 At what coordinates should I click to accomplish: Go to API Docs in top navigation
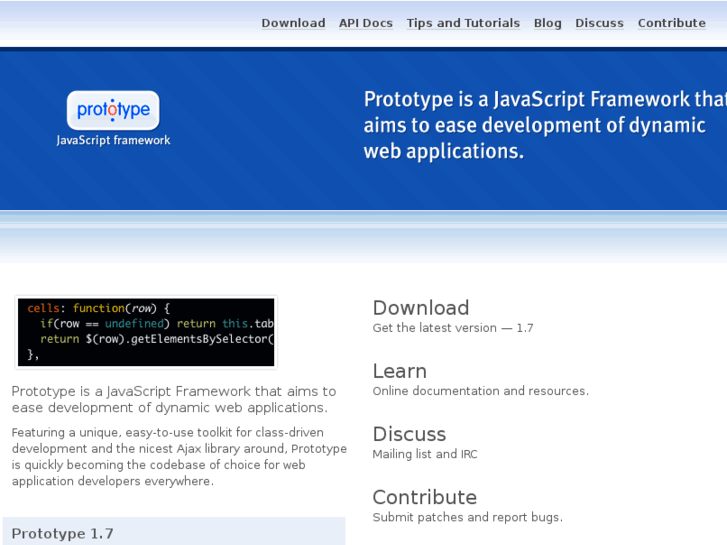coord(366,23)
